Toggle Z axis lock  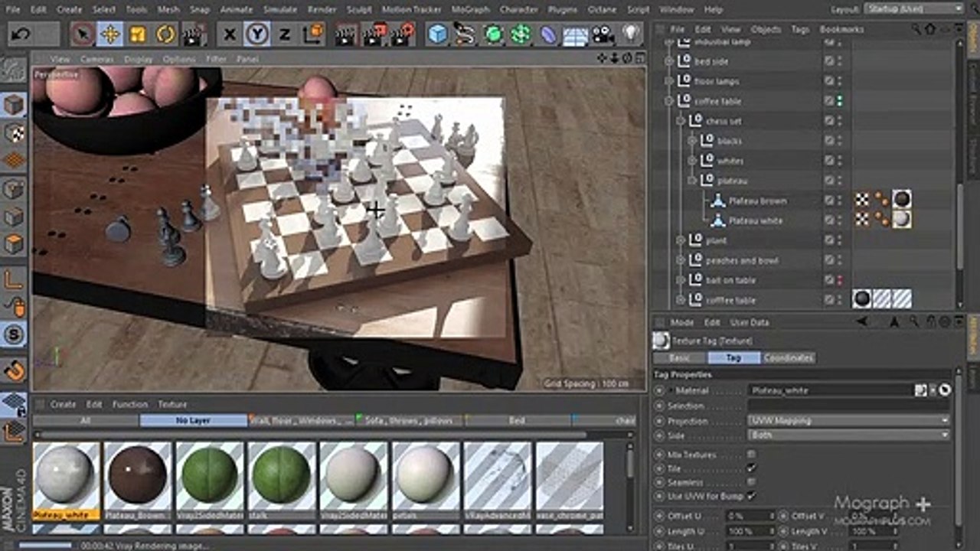(285, 34)
